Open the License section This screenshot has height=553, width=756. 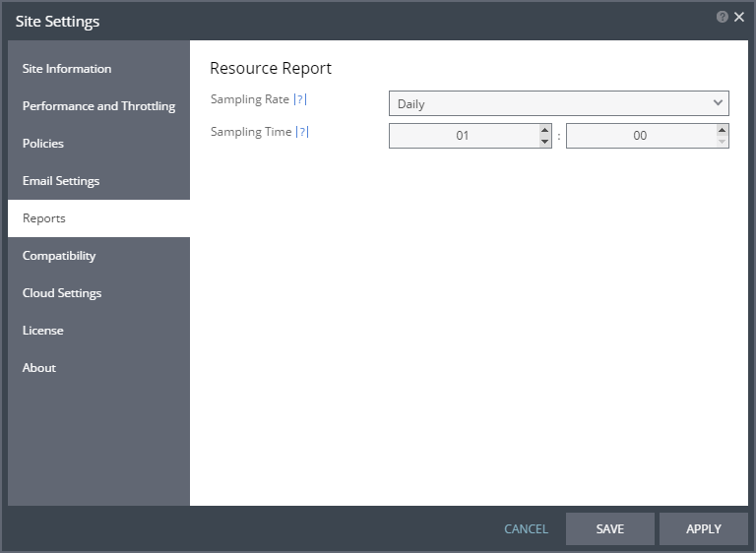pyautogui.click(x=98, y=331)
